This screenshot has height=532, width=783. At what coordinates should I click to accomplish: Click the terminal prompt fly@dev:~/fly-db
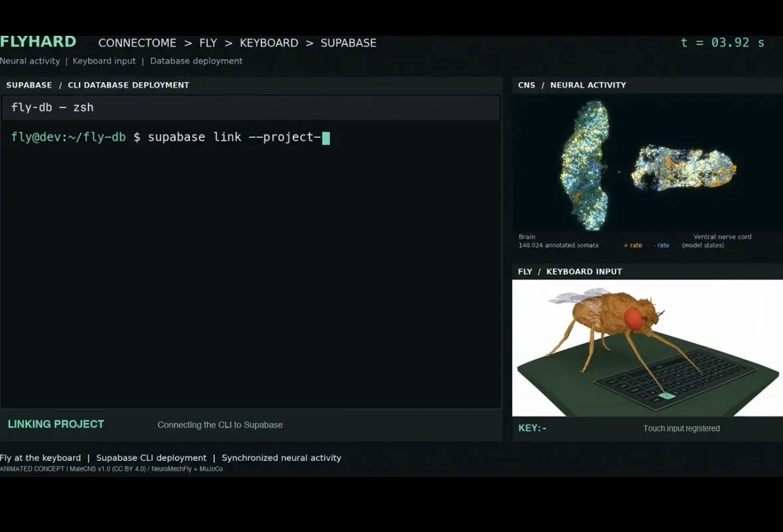68,137
